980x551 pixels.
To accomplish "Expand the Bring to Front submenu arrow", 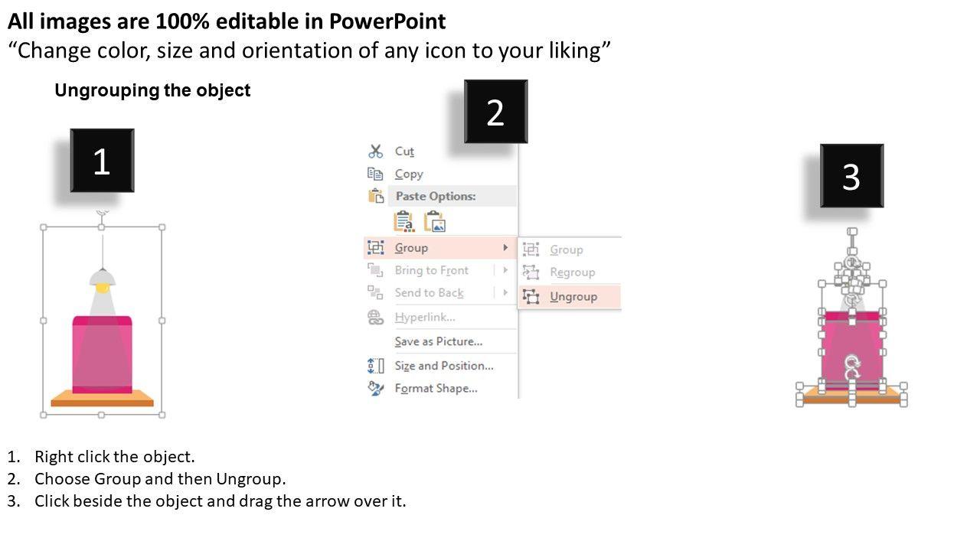I will click(505, 270).
